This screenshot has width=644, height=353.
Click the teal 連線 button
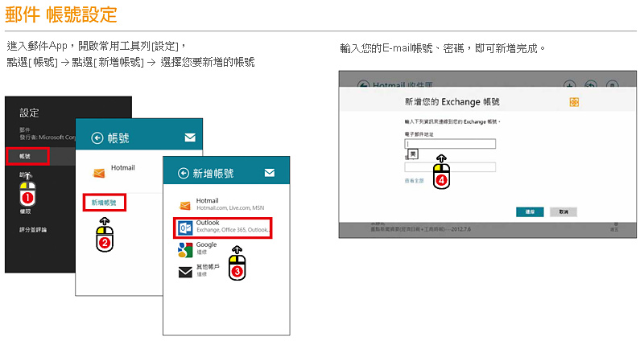point(530,211)
